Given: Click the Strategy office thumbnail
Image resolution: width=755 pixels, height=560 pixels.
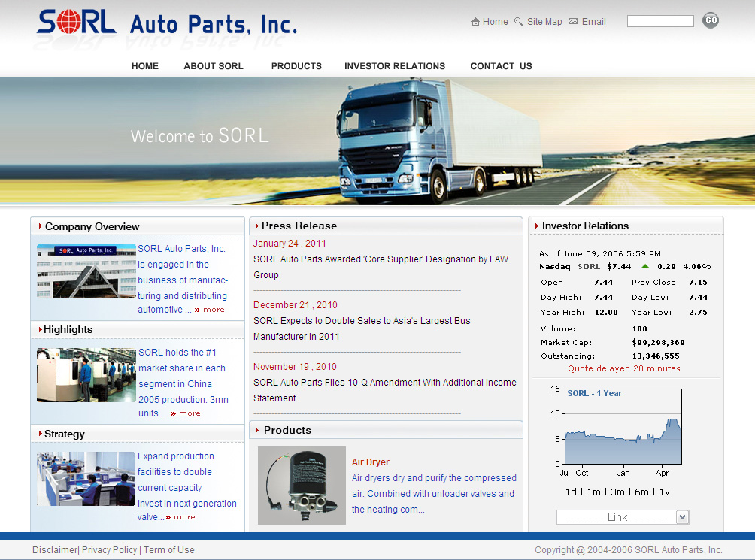Looking at the screenshot, I should [86, 479].
